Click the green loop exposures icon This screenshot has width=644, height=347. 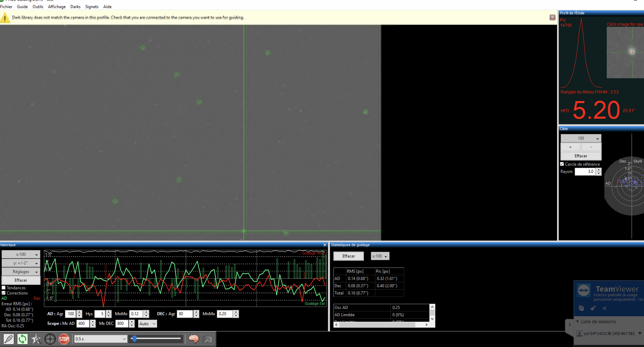point(23,339)
